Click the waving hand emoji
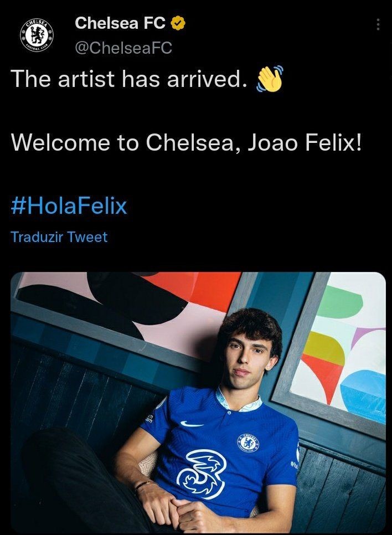 270,79
